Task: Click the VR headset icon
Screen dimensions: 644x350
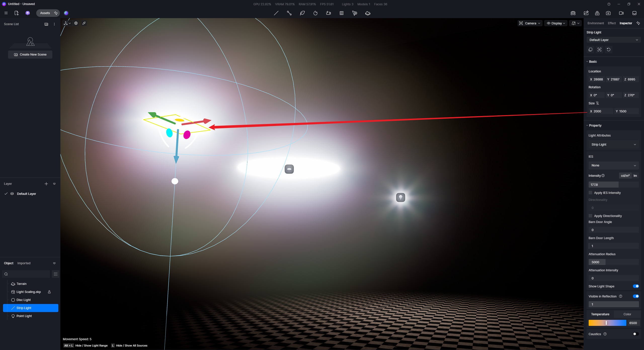Action: [x=573, y=13]
